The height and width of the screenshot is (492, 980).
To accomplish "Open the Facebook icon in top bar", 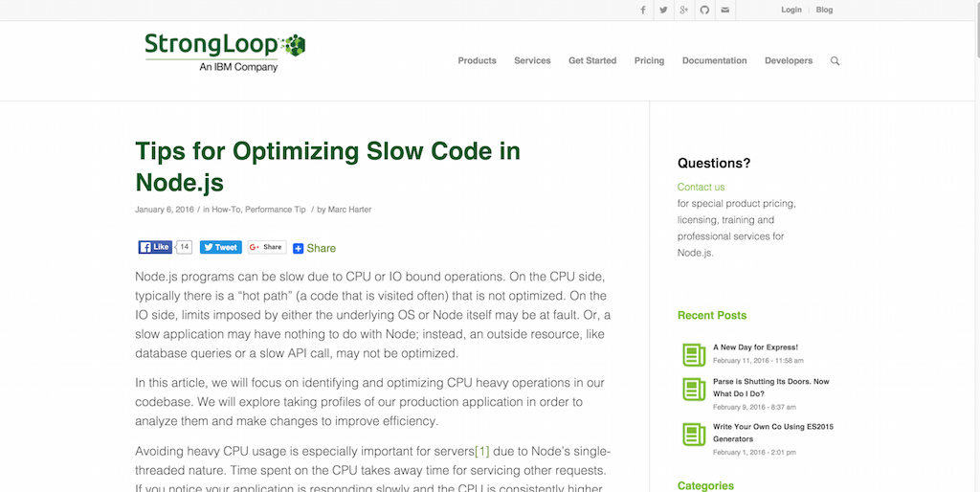I will 642,10.
